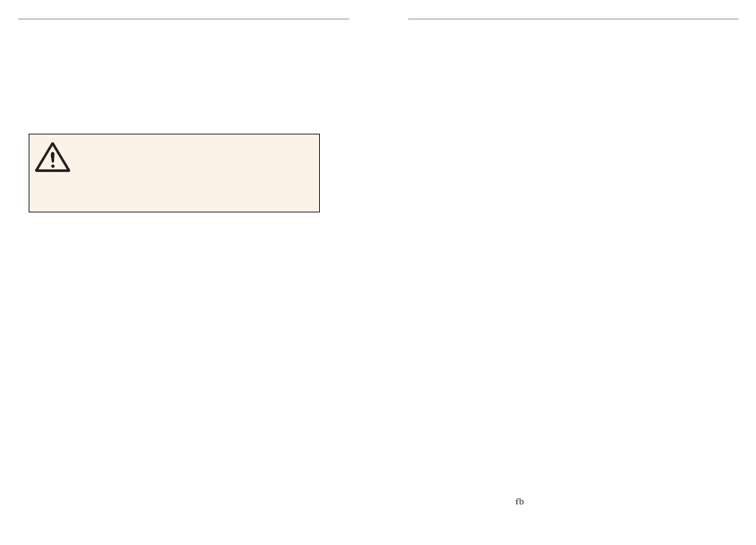The width and height of the screenshot is (756, 545).
Task: Click the right end of right header rule
Action: click(x=737, y=19)
